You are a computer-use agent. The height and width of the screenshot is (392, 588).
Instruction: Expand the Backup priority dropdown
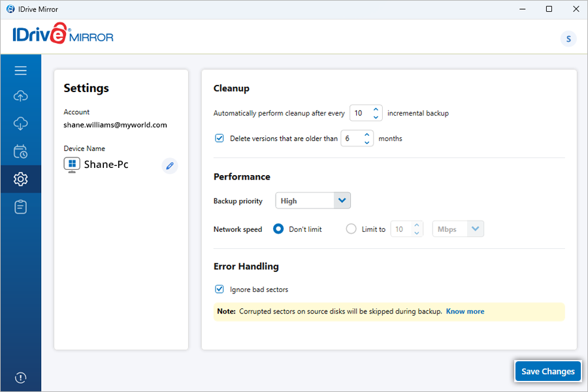313,201
